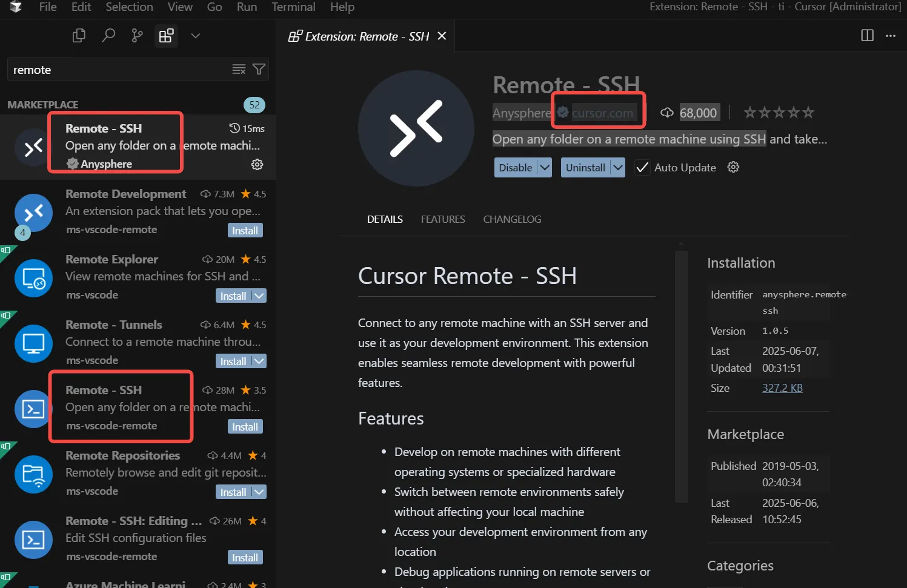Open the Explorer files view icon
Screen dimensions: 907x588
(x=79, y=36)
